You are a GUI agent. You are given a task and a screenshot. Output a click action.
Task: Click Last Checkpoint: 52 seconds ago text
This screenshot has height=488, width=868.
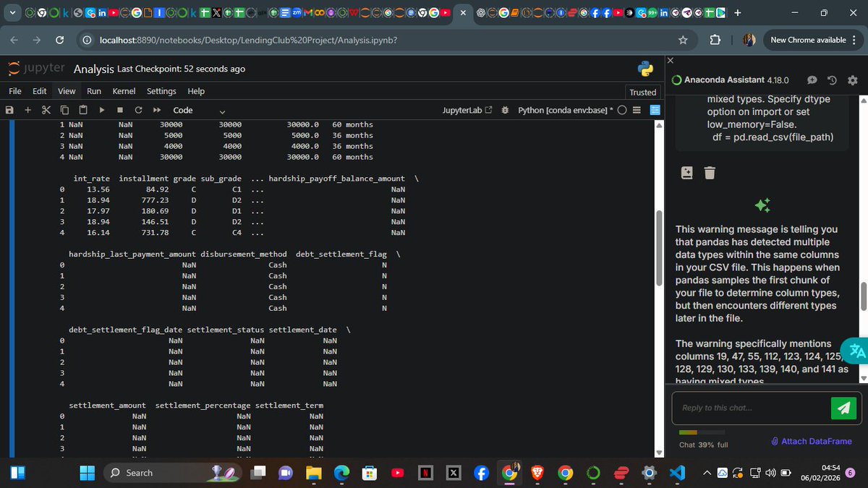pos(181,69)
